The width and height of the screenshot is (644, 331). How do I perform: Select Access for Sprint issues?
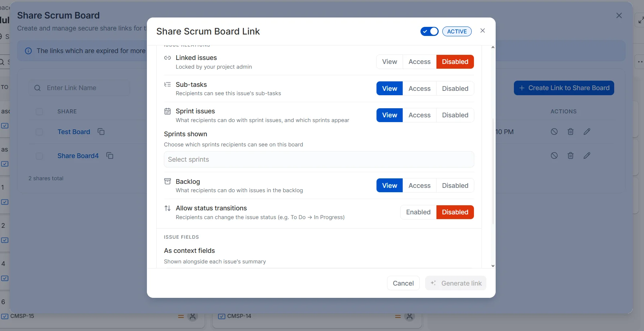click(x=419, y=115)
